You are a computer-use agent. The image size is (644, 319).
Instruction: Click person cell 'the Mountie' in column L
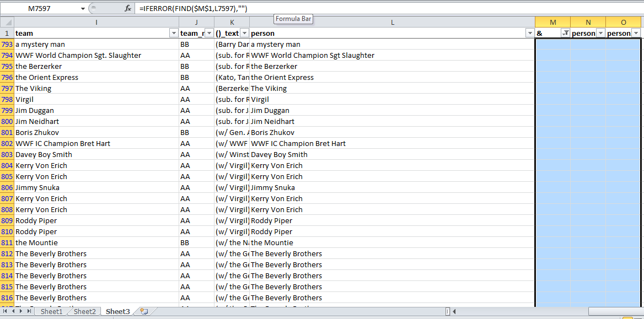392,242
